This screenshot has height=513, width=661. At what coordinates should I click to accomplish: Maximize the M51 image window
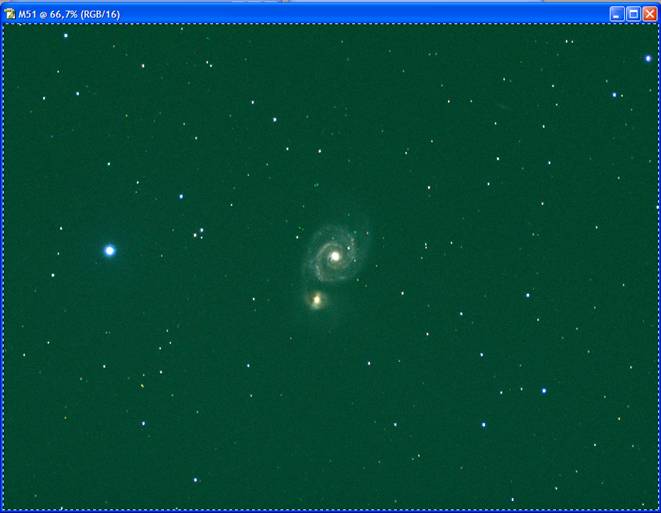[x=633, y=14]
